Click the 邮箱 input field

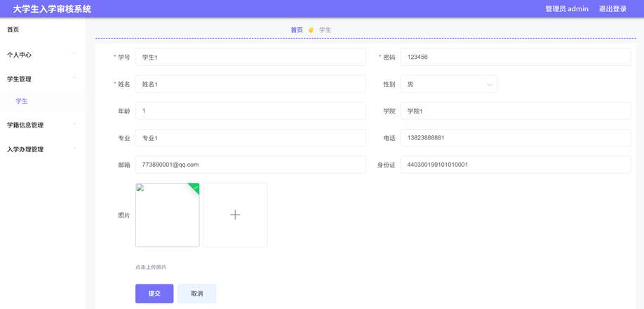click(250, 165)
